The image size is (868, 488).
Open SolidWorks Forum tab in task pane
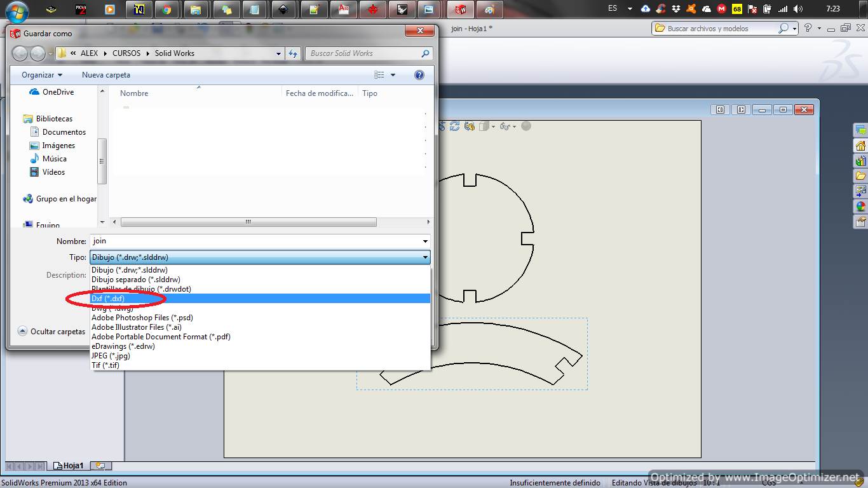click(x=861, y=130)
